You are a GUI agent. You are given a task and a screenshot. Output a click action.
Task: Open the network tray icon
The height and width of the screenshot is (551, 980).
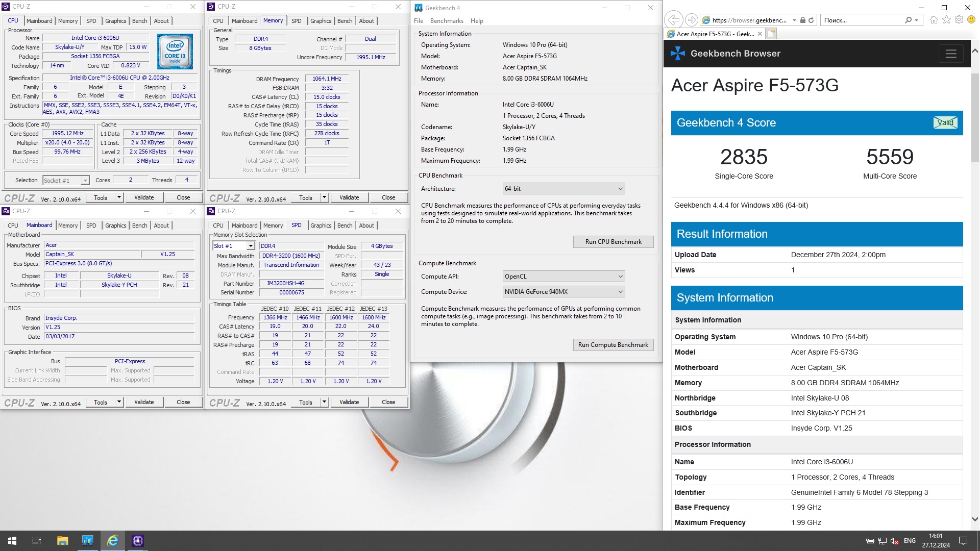[882, 541]
